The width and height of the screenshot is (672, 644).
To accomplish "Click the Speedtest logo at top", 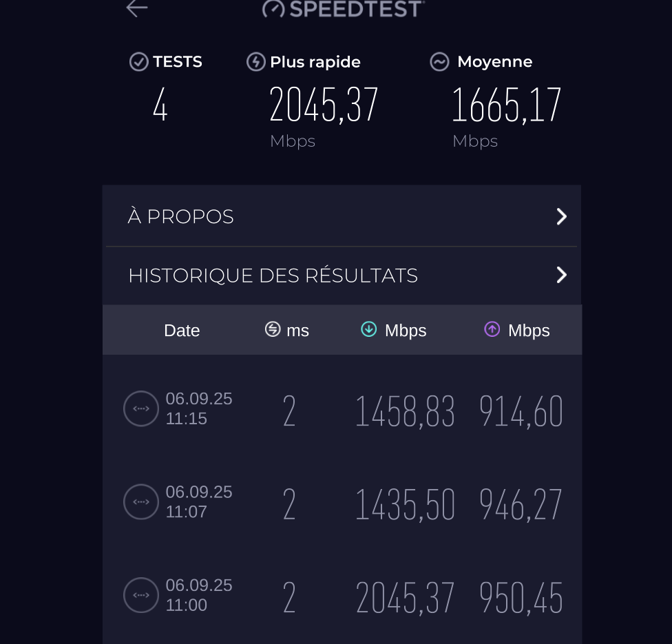I will (x=343, y=8).
